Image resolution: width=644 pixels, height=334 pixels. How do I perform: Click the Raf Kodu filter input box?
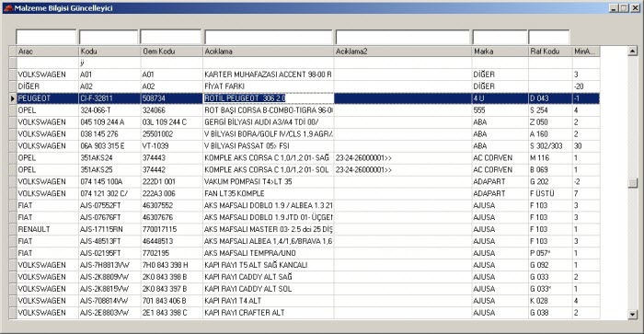(x=549, y=37)
